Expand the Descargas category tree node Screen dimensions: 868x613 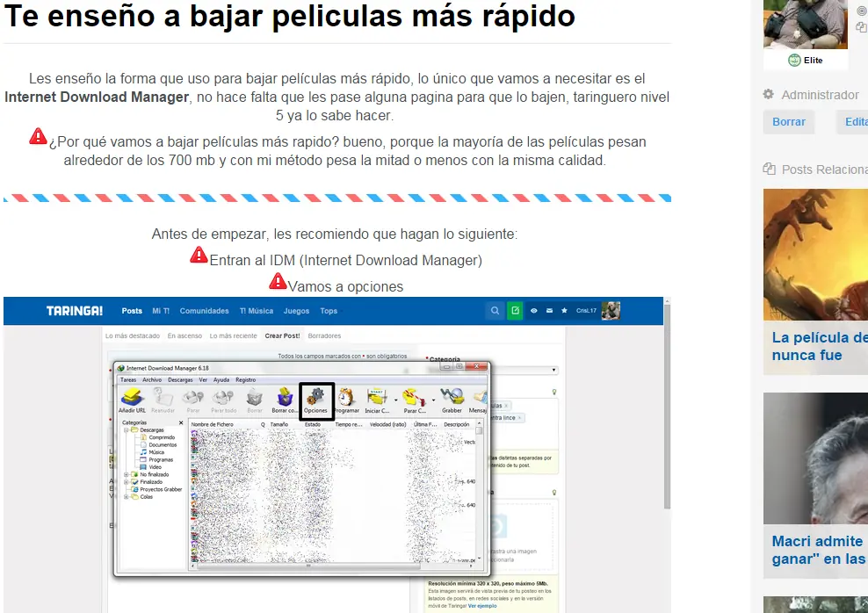[126, 429]
